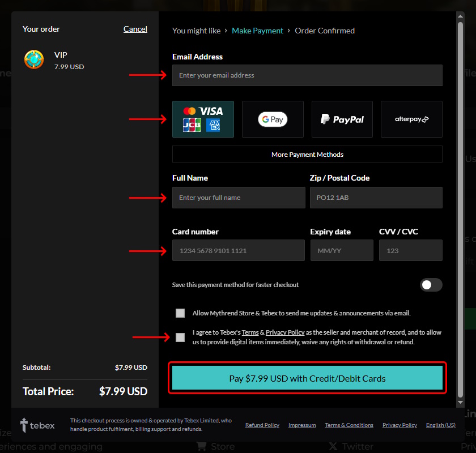
Task: Click the Total Price $7.99 USD amount
Action: [124, 391]
